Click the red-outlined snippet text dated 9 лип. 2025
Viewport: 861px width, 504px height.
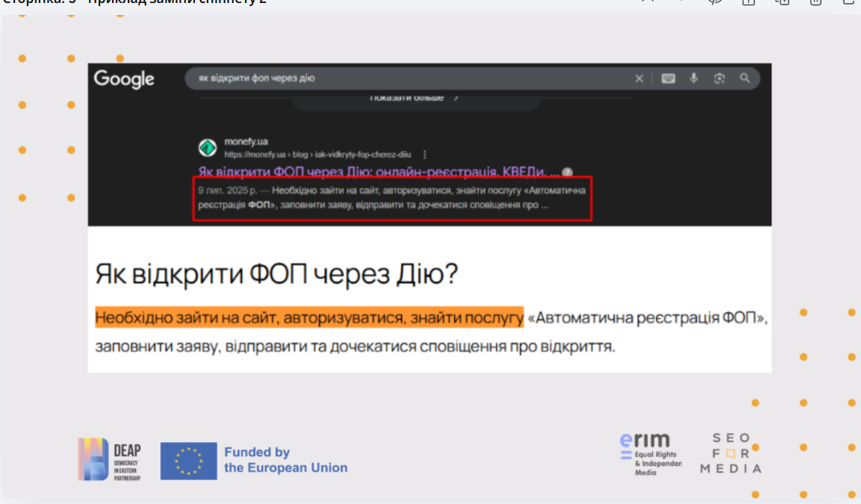pyautogui.click(x=392, y=198)
